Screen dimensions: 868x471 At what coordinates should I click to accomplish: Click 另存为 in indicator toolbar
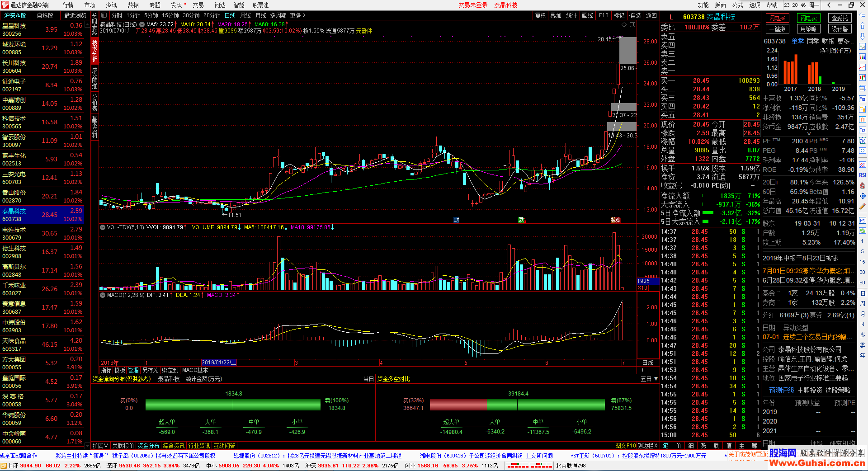pyautogui.click(x=151, y=370)
